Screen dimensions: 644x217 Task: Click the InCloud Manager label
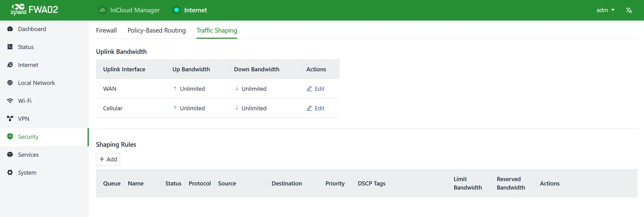(135, 10)
